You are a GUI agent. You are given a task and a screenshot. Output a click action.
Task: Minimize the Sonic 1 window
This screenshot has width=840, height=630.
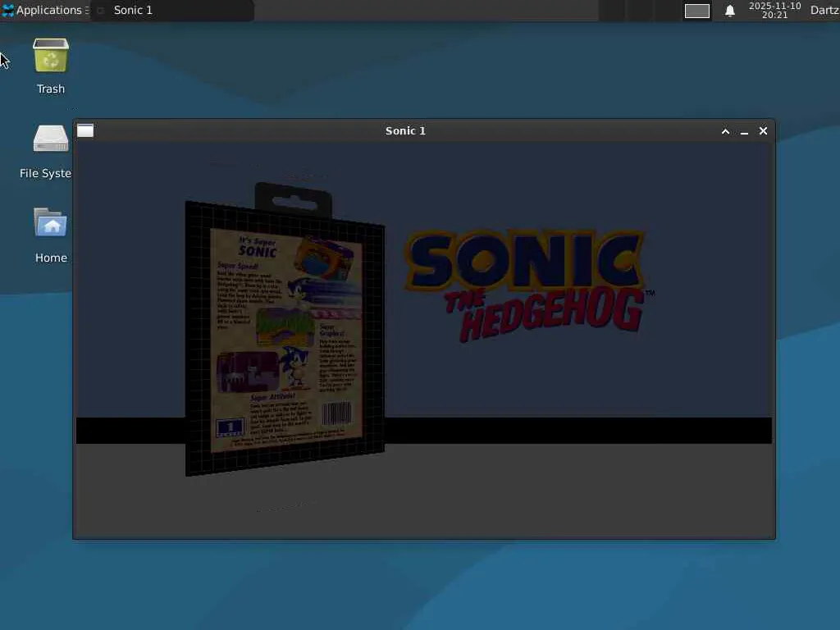tap(744, 131)
